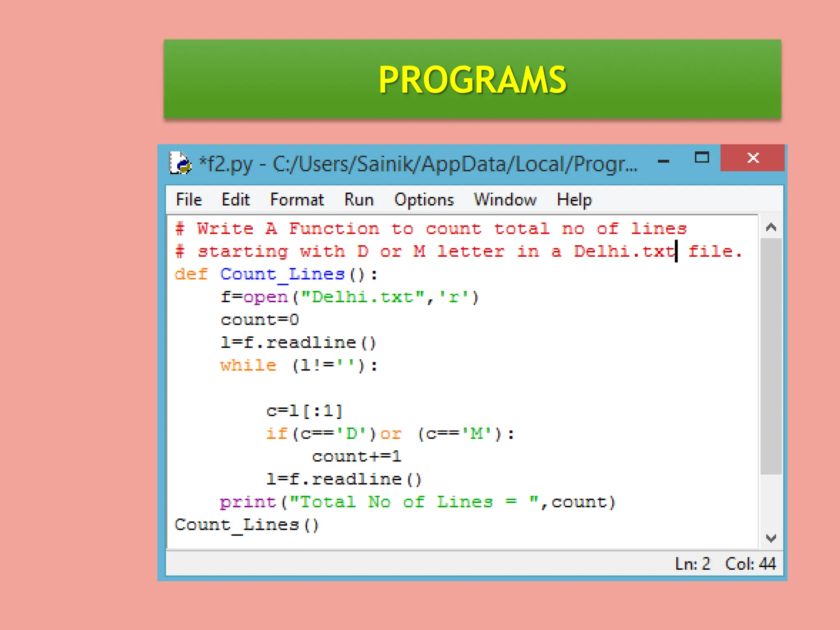This screenshot has width=840, height=630.
Task: Click the first 'l=f.readline()' line above while
Action: pyautogui.click(x=298, y=342)
